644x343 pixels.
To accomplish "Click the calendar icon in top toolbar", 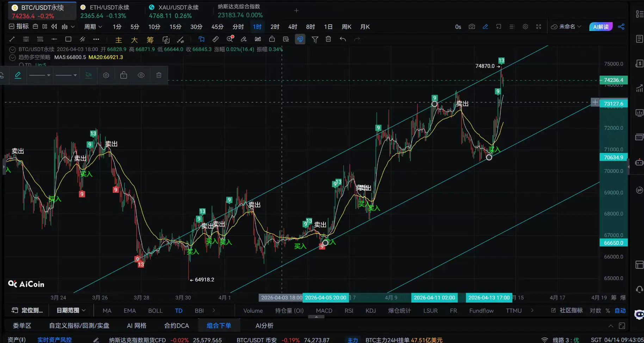I will pos(35,27).
